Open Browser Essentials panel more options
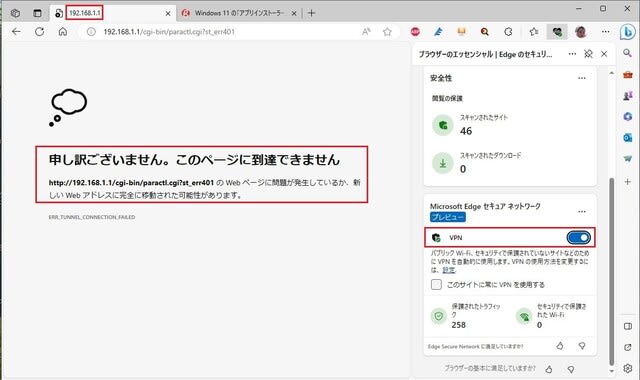Viewport: 640px width, 380px height. click(572, 54)
